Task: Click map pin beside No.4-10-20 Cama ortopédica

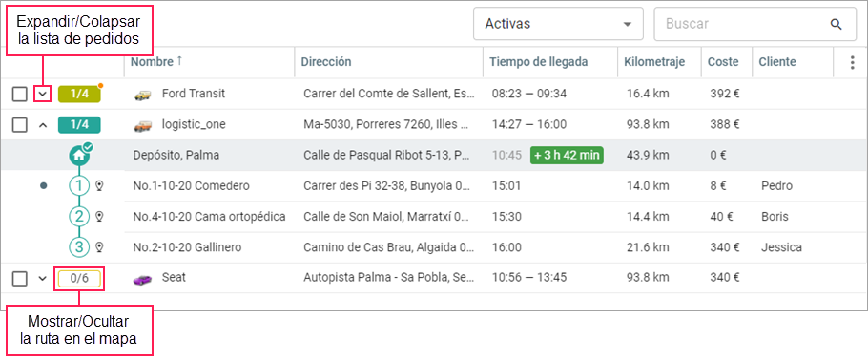Action: point(99,217)
